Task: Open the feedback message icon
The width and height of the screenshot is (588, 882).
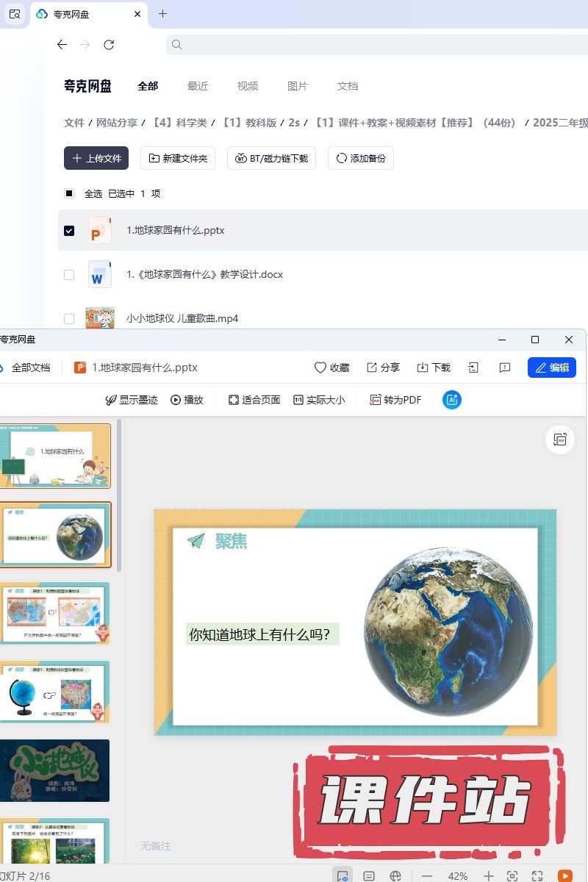Action: [505, 367]
